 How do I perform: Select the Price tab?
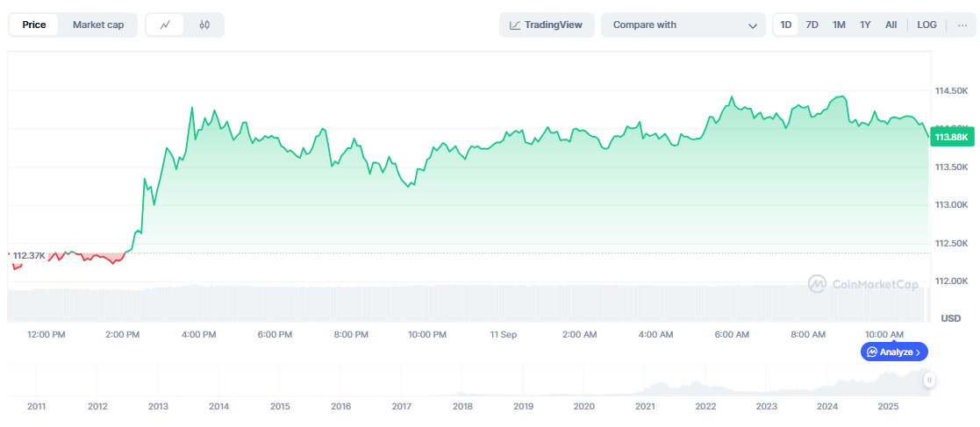coord(33,25)
